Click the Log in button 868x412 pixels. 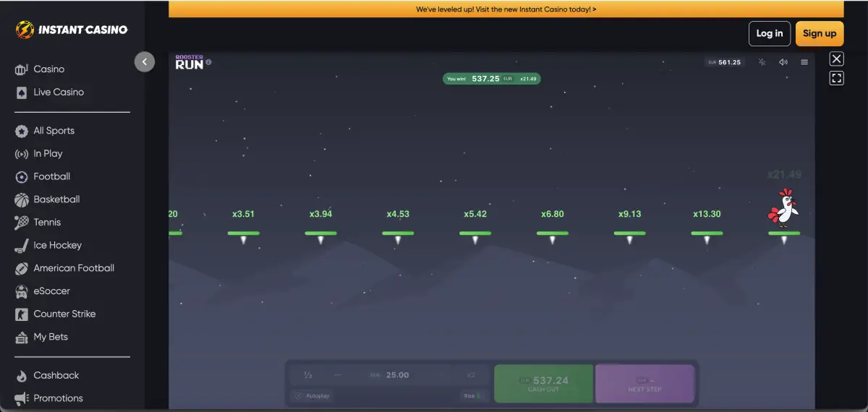tap(770, 33)
